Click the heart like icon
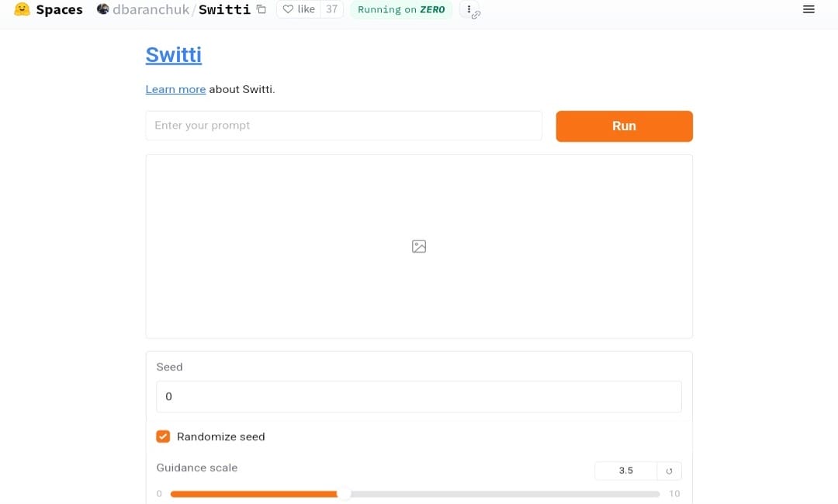The width and height of the screenshot is (838, 504). pos(288,9)
